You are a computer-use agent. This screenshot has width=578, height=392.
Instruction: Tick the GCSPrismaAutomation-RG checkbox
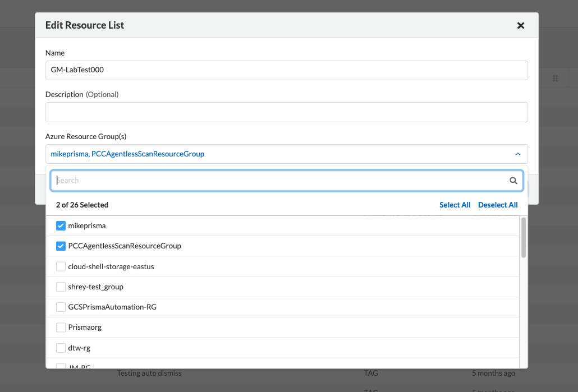point(61,307)
